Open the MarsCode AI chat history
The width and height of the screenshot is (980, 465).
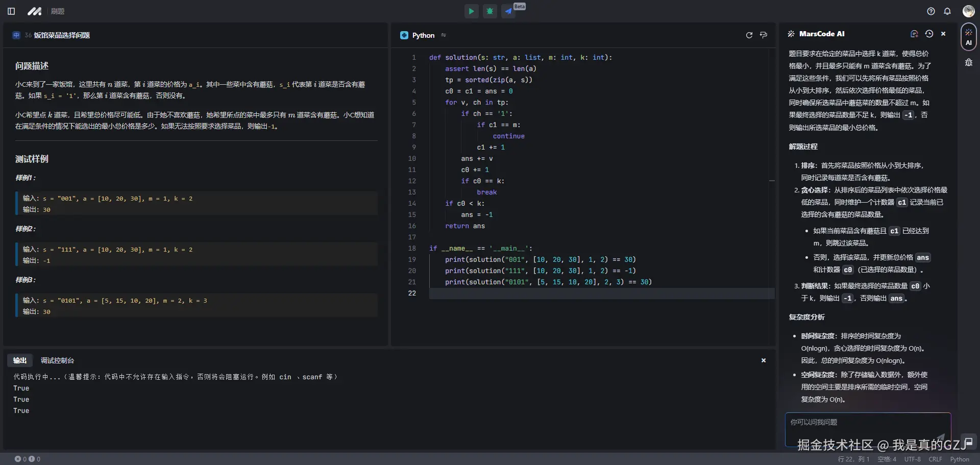(x=929, y=34)
